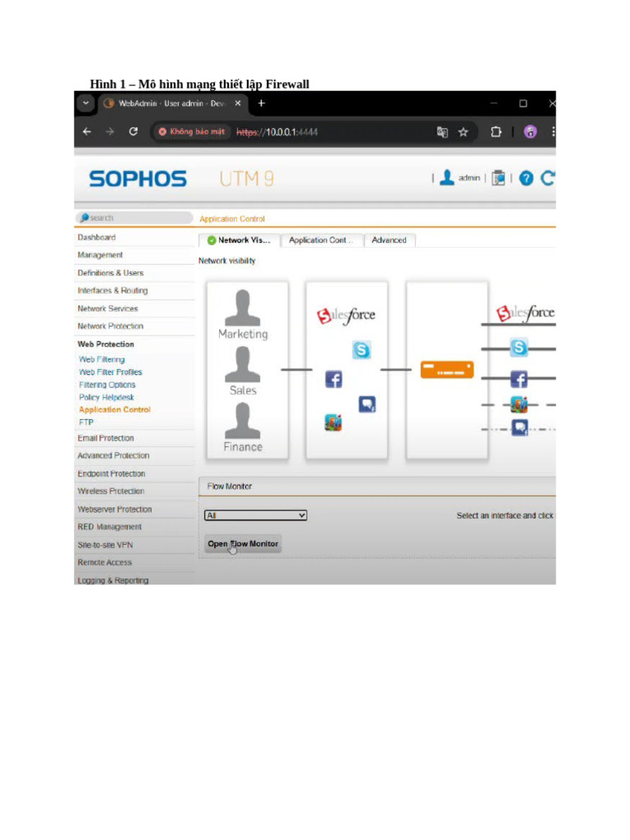630x840 pixels.
Task: Click the Skype icon on the right side
Action: (518, 348)
